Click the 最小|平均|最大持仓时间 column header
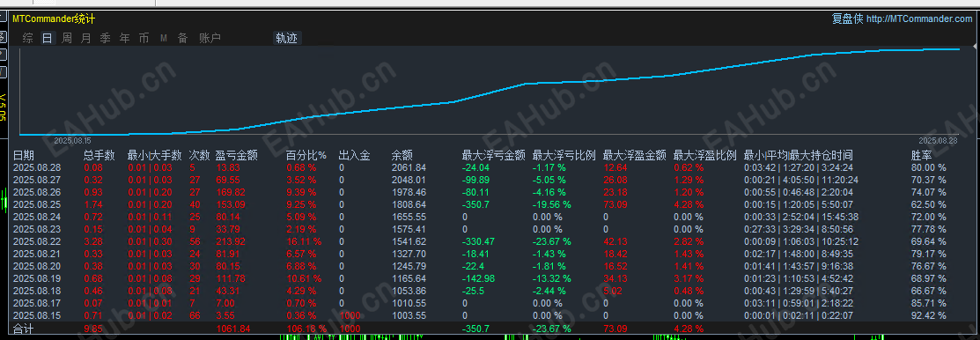Image resolution: width=980 pixels, height=340 pixels. coord(798,155)
